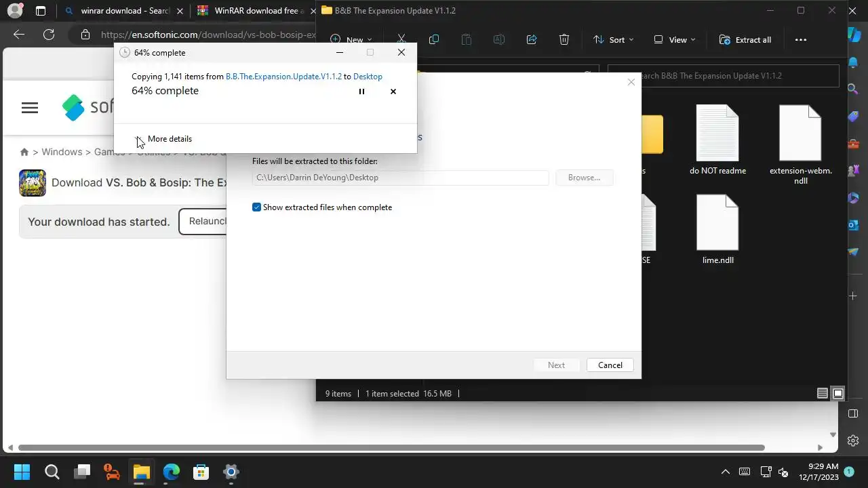
Task: Switch to WinRAR download free browser tab
Action: (x=254, y=11)
